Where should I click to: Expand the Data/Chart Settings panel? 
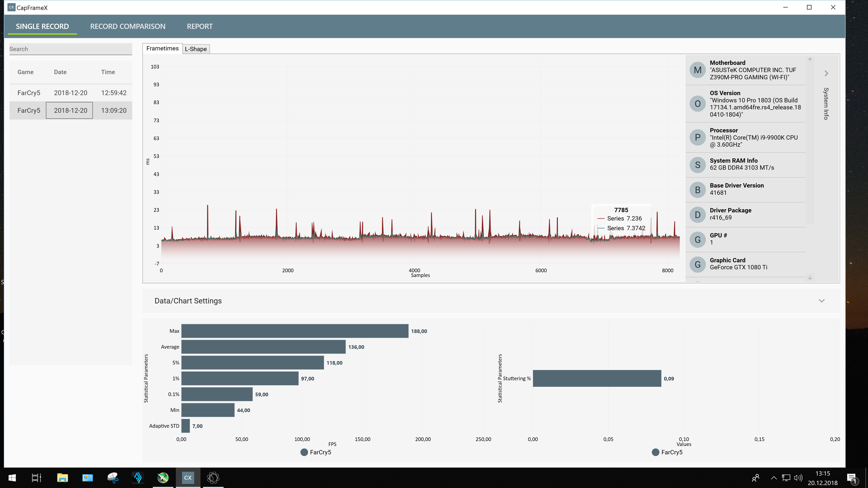821,301
